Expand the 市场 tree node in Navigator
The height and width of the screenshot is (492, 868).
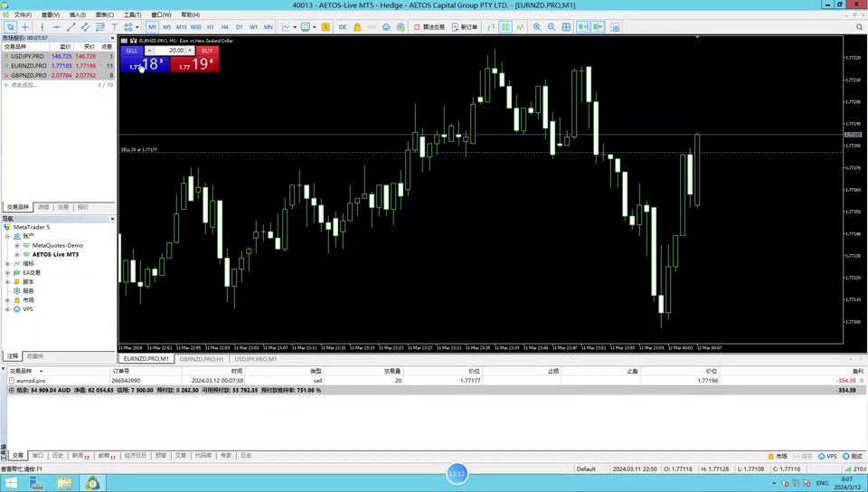[8, 300]
